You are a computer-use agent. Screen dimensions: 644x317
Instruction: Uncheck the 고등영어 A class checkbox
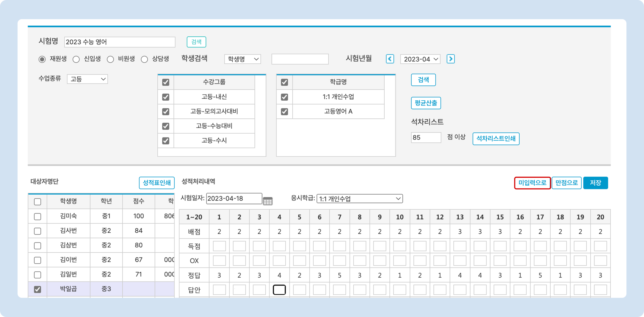click(x=285, y=112)
